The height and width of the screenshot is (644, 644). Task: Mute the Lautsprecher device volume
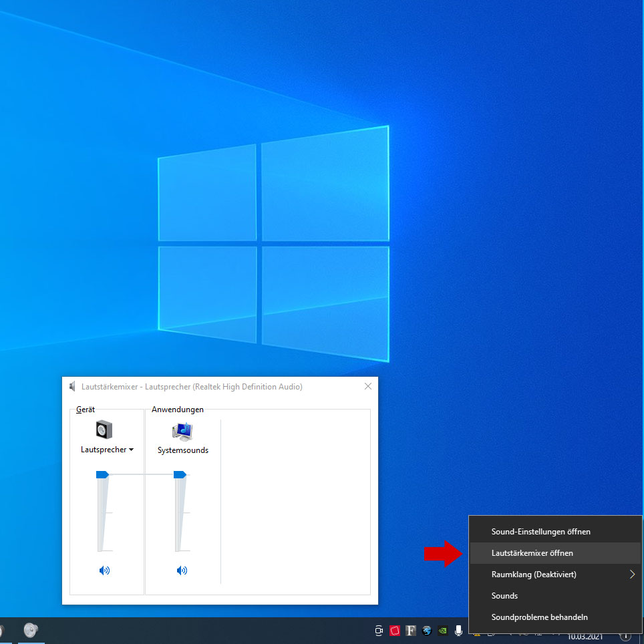(104, 570)
